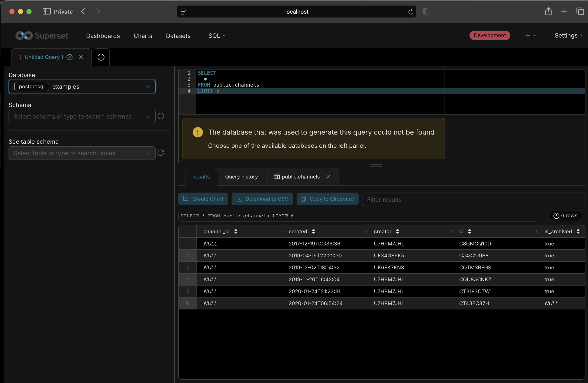
Task: Open a new browser tab
Action: (x=564, y=11)
